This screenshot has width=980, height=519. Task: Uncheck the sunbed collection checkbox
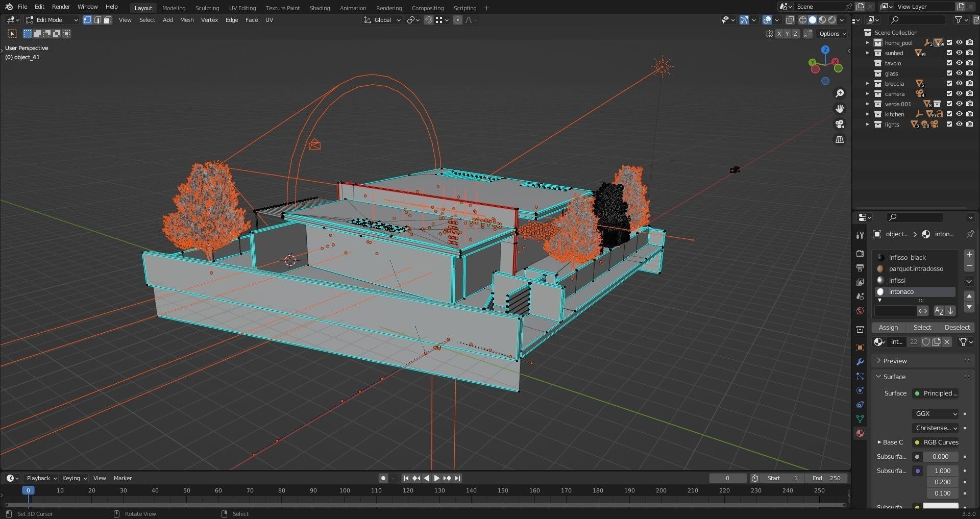click(x=949, y=53)
